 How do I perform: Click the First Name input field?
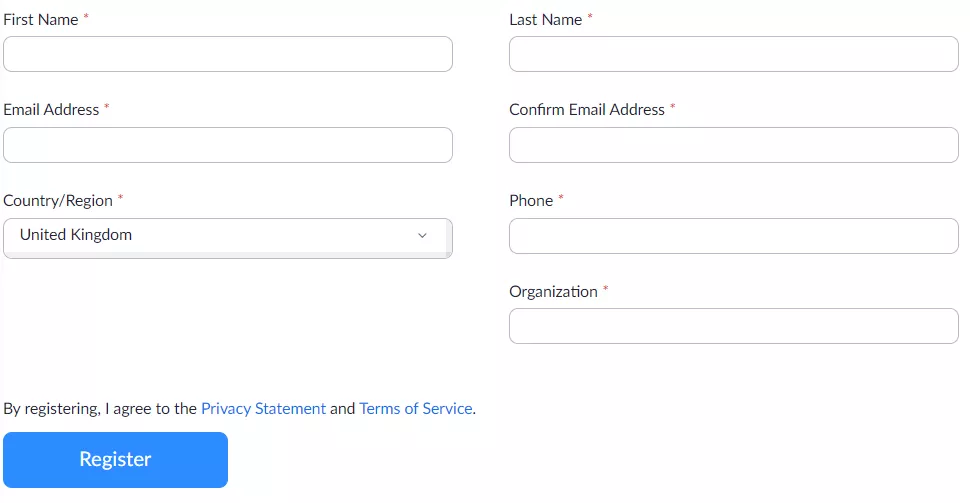228,54
